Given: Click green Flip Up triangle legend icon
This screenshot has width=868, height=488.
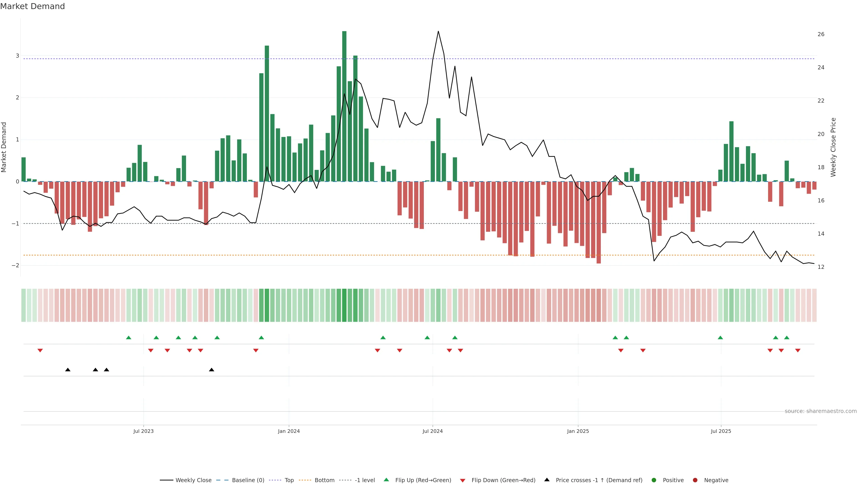Looking at the screenshot, I should pyautogui.click(x=387, y=480).
